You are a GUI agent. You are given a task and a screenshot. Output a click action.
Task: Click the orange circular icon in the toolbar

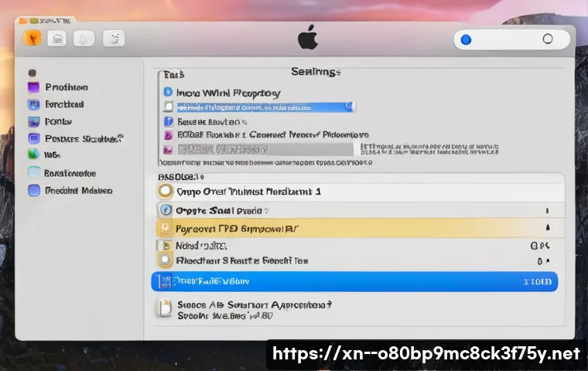[32, 38]
